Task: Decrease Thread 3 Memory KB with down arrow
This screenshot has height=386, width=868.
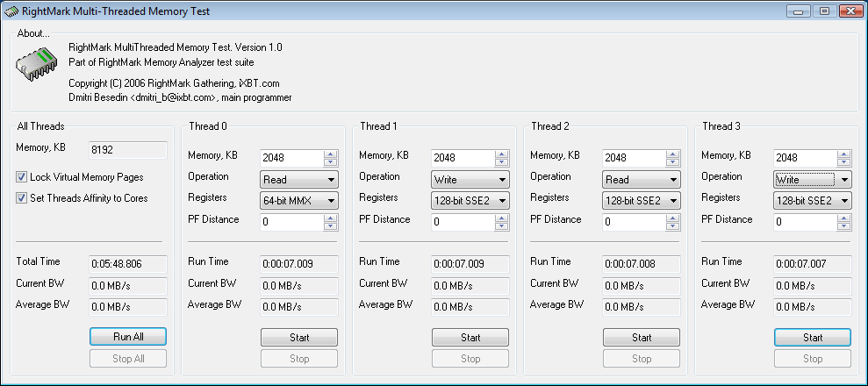Action: tap(843, 162)
